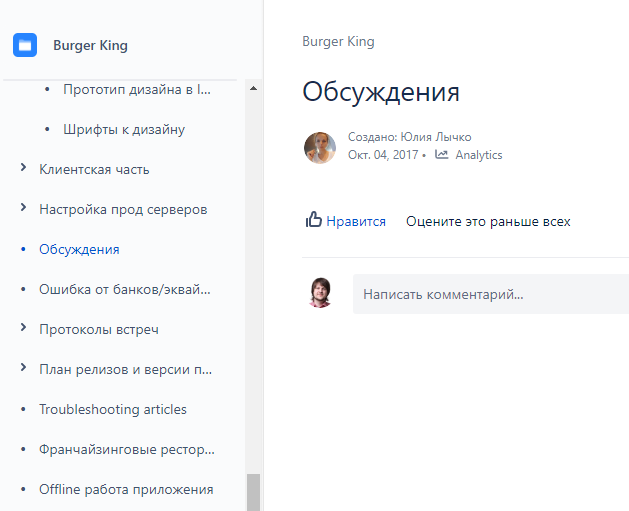The image size is (629, 511).
Task: Expand the Протоколы встреч section
Action: [23, 329]
